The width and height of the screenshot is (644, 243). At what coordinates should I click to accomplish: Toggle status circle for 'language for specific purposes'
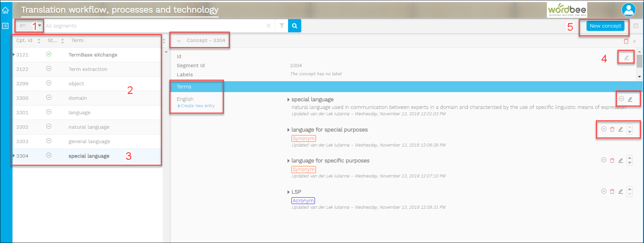(x=604, y=160)
